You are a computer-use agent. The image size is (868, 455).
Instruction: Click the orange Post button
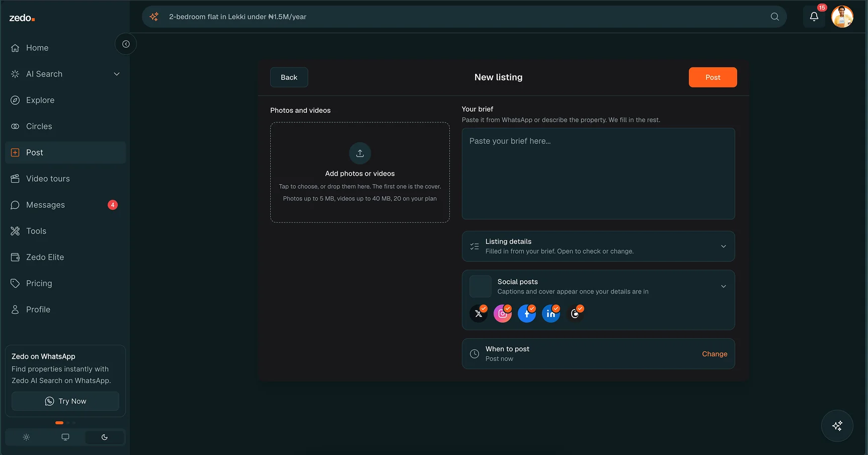click(x=713, y=77)
